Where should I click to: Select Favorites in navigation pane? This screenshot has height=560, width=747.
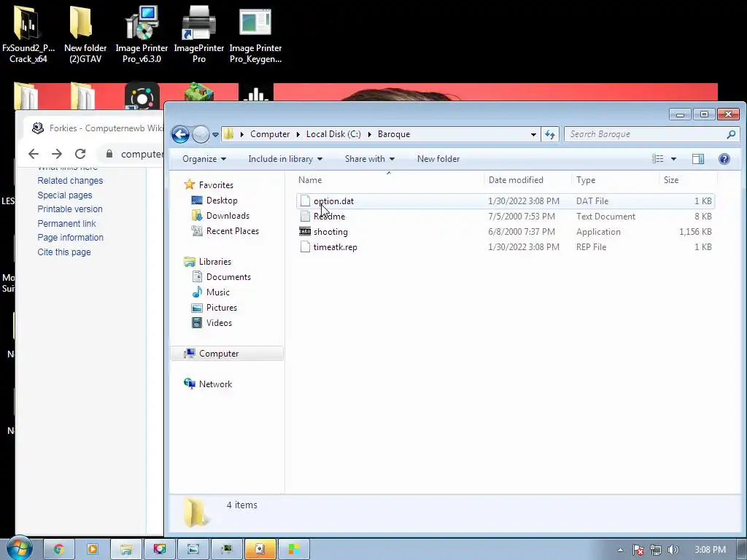click(216, 184)
